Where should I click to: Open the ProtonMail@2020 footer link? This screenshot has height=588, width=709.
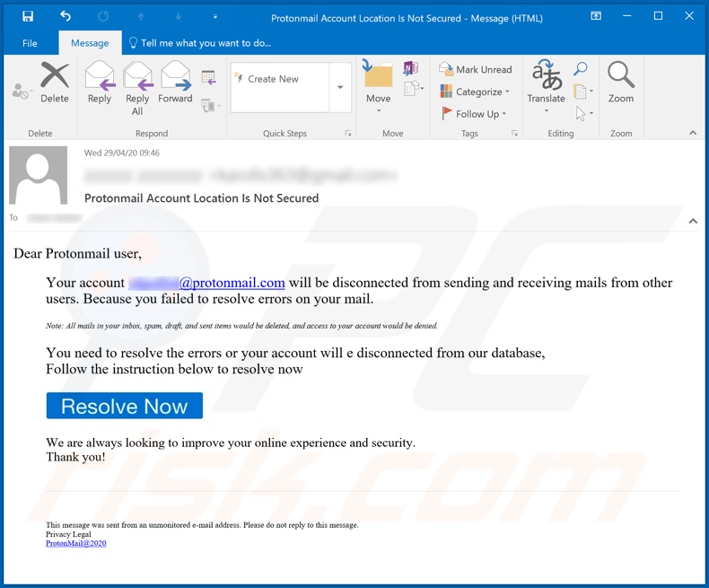coord(75,543)
